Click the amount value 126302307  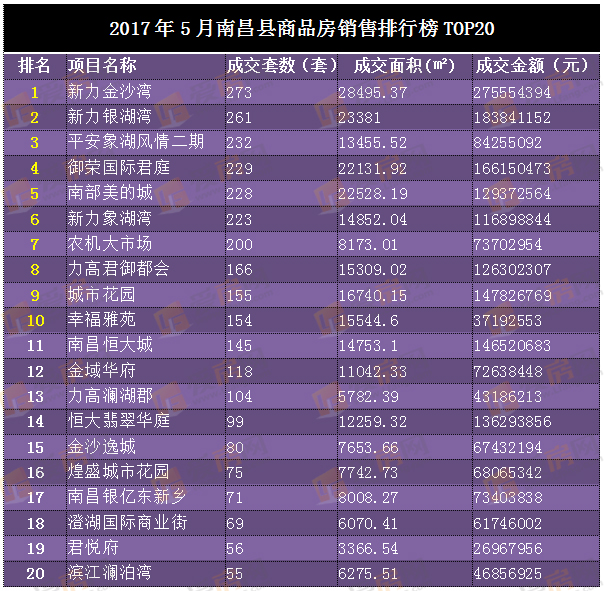pyautogui.click(x=512, y=270)
